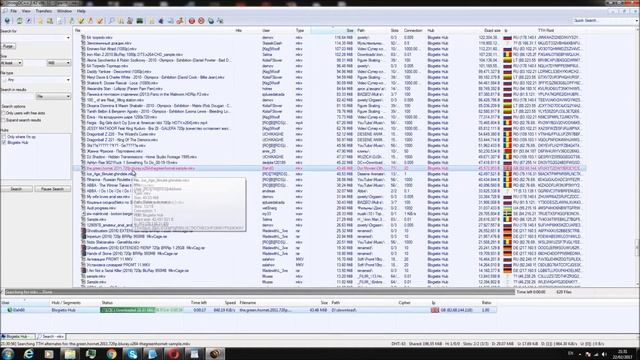Open Google Chrome from taskbar

[111, 354]
